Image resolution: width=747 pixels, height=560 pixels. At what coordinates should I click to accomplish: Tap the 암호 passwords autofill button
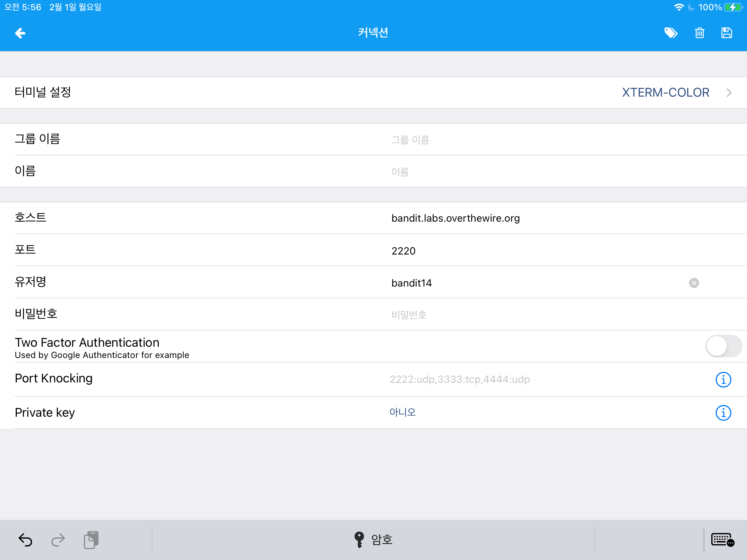coord(373,540)
